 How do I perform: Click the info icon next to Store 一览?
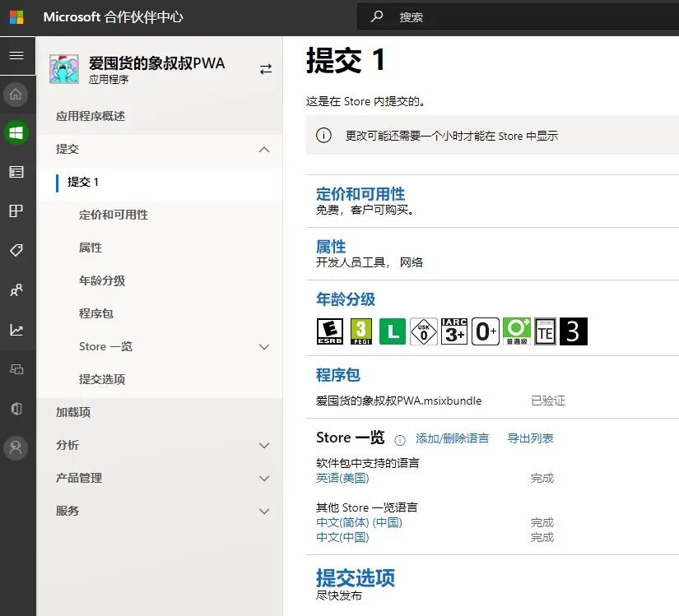(401, 439)
